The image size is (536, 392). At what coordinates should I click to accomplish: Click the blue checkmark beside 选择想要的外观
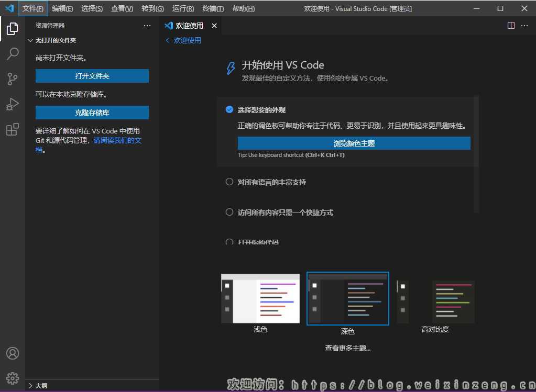pos(229,109)
